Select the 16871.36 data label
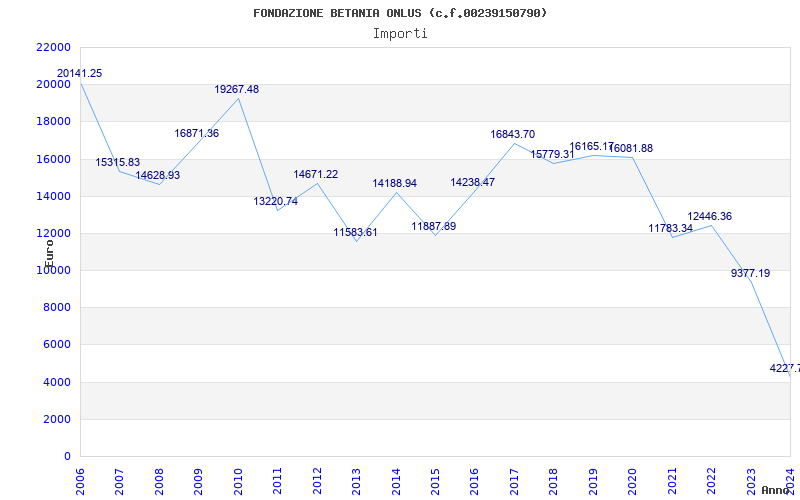The image size is (800, 500). pos(197,134)
